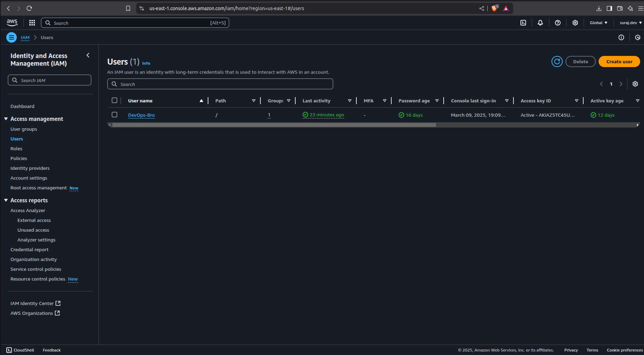The height and width of the screenshot is (355, 644).
Task: Open the Leo AI sparkle icon
Action: pos(630,8)
